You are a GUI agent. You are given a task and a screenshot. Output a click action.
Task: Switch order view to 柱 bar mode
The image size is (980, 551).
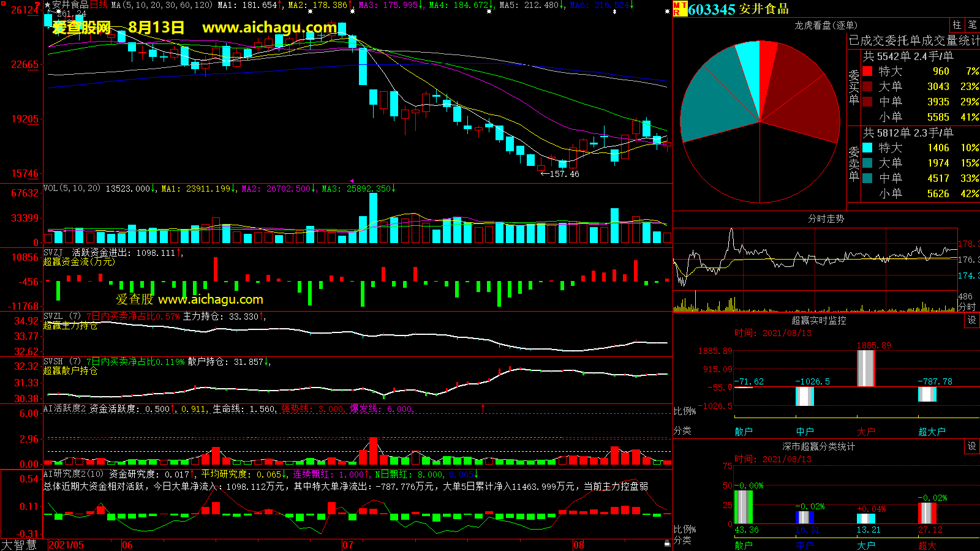tap(957, 25)
